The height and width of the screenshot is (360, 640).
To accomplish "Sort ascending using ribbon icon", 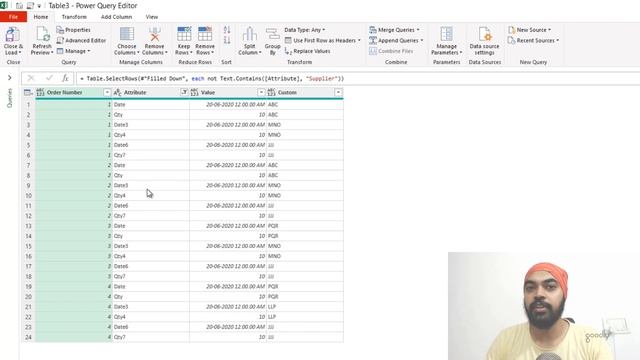I will [227, 30].
